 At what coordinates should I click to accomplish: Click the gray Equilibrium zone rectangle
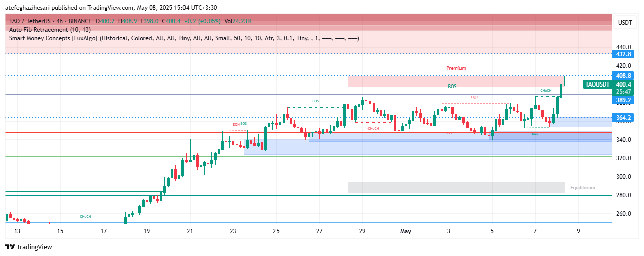click(x=455, y=187)
